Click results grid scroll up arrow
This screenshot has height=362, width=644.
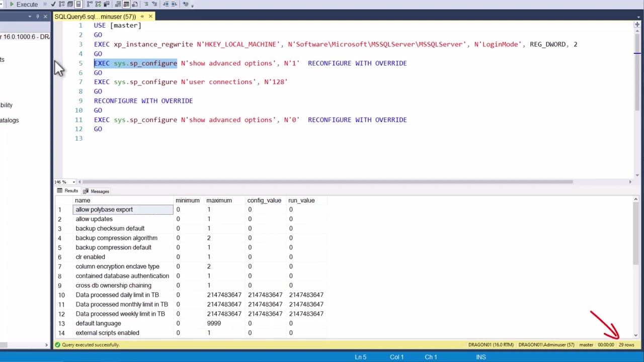[636, 200]
